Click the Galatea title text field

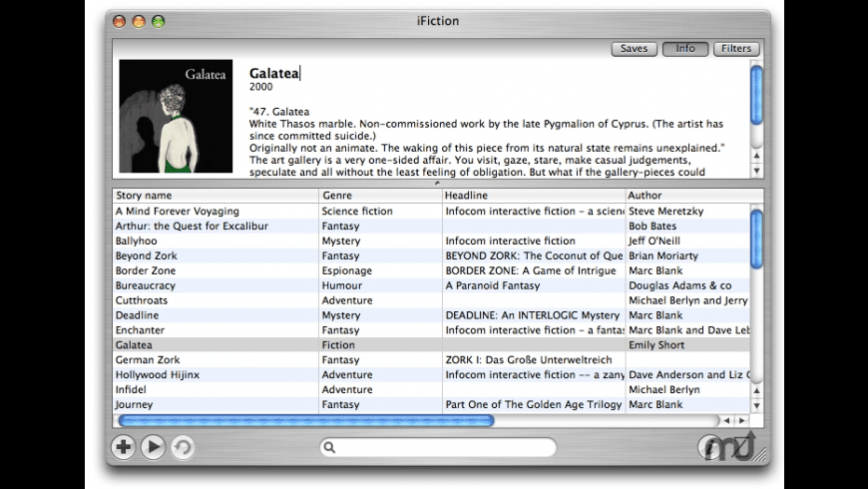[x=274, y=73]
